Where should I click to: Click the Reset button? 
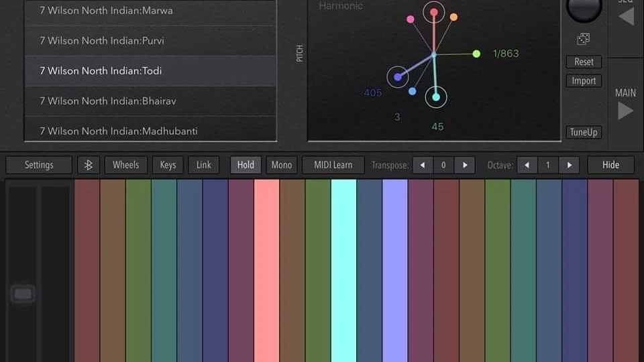(584, 62)
